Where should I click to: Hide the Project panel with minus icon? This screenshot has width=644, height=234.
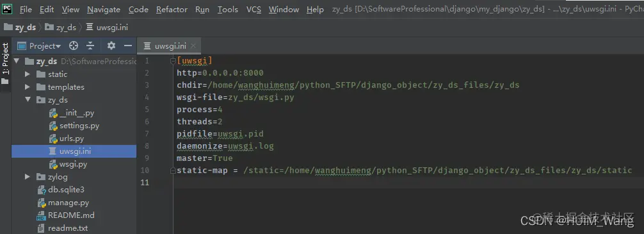coord(128,46)
